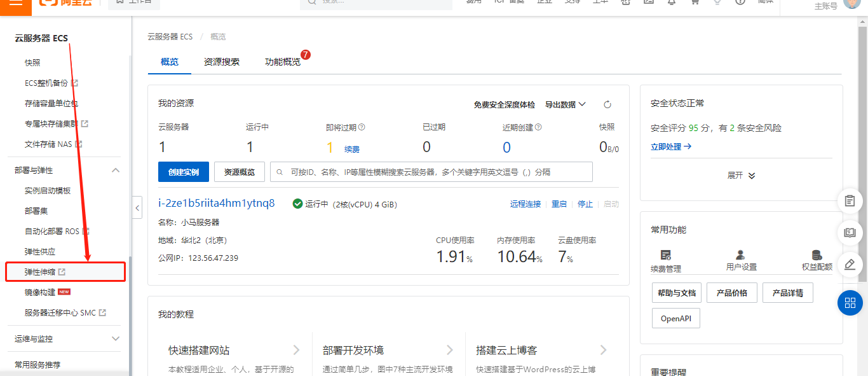This screenshot has width=868, height=376.
Task: Open 存储容量单位包 in the sidebar
Action: [51, 104]
